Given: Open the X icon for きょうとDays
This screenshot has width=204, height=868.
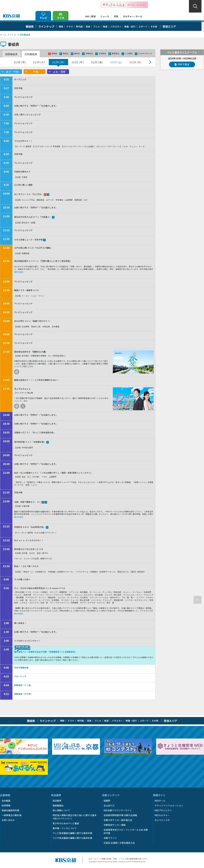Looking at the screenshot, I should point(23,406).
